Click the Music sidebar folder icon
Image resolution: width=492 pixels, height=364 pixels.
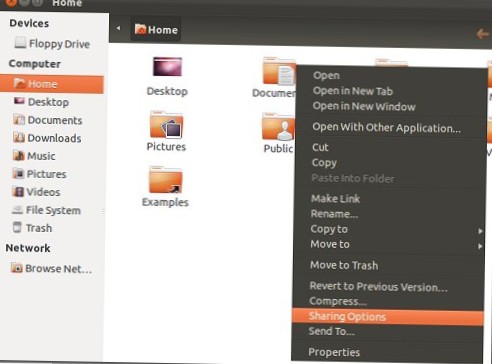coord(18,155)
